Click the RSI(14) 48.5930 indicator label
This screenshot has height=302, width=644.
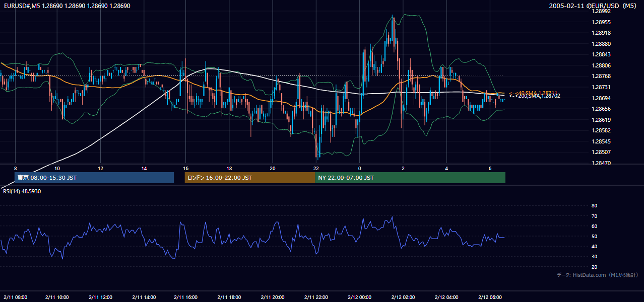coord(22,191)
